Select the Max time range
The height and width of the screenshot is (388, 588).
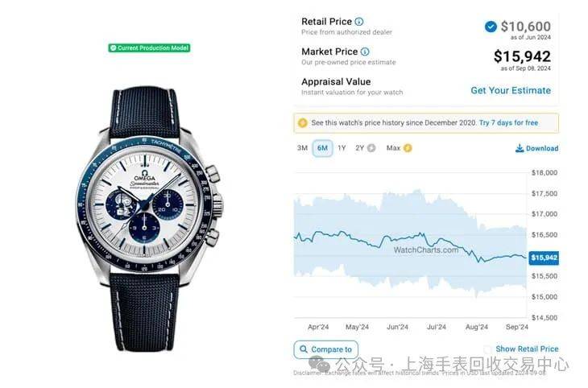click(x=393, y=148)
